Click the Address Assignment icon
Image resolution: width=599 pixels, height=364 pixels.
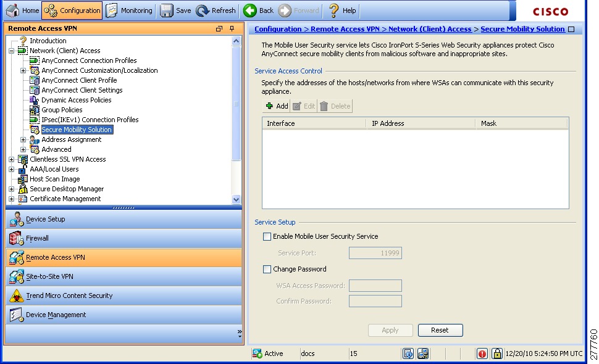point(35,139)
